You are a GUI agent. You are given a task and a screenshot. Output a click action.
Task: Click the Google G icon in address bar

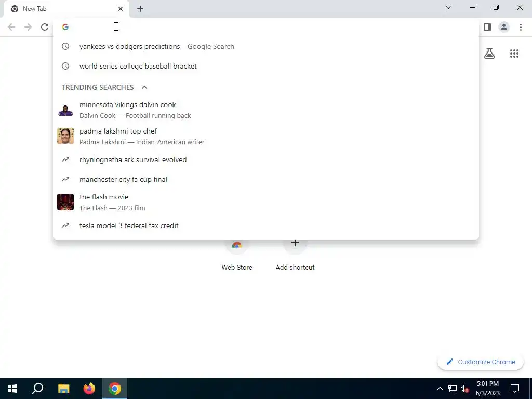[65, 27]
